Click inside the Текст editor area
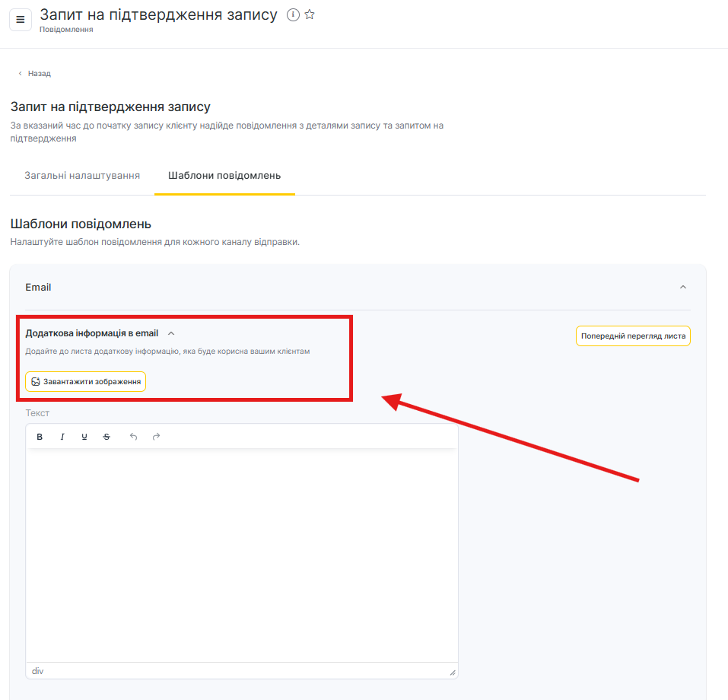 point(242,555)
